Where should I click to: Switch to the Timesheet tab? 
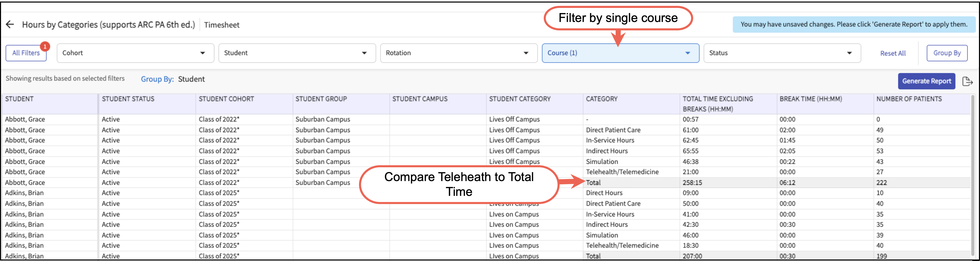pos(221,25)
